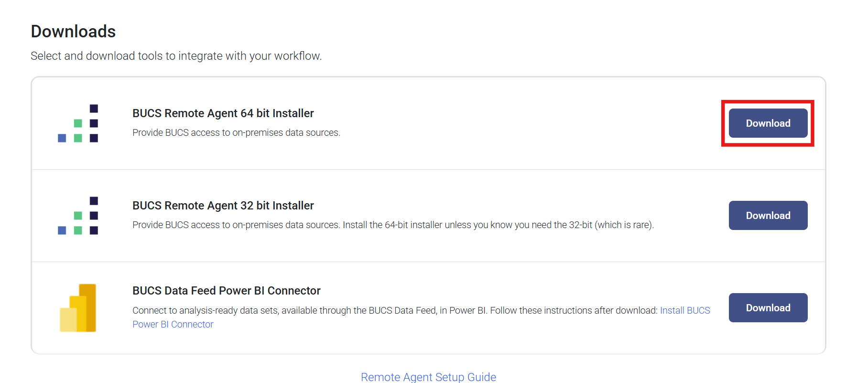Click the 'Select and download tools' subtitle text
Image resolution: width=868 pixels, height=383 pixels.
[x=176, y=56]
